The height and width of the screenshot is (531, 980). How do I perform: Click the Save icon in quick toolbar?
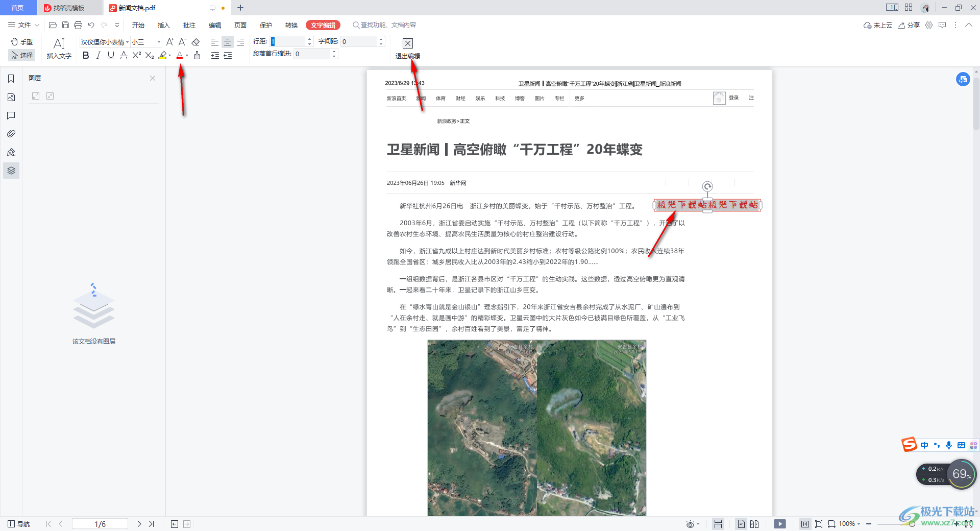click(65, 25)
